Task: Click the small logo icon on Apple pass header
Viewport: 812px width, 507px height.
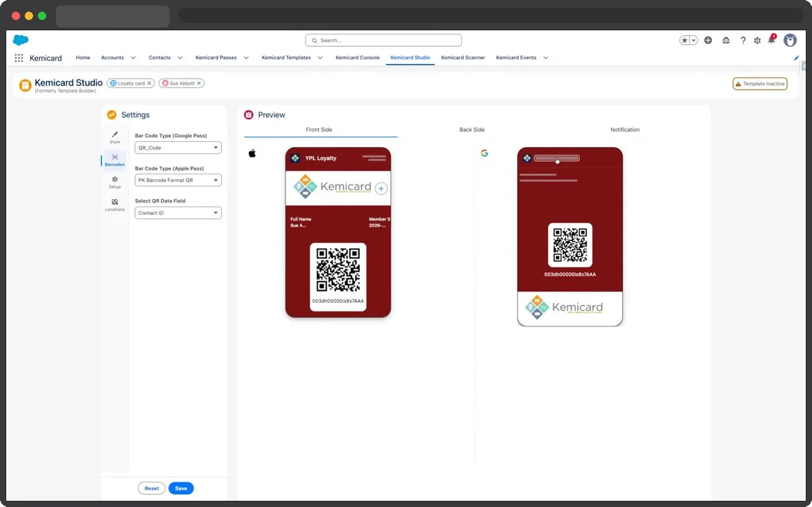Action: coord(295,158)
